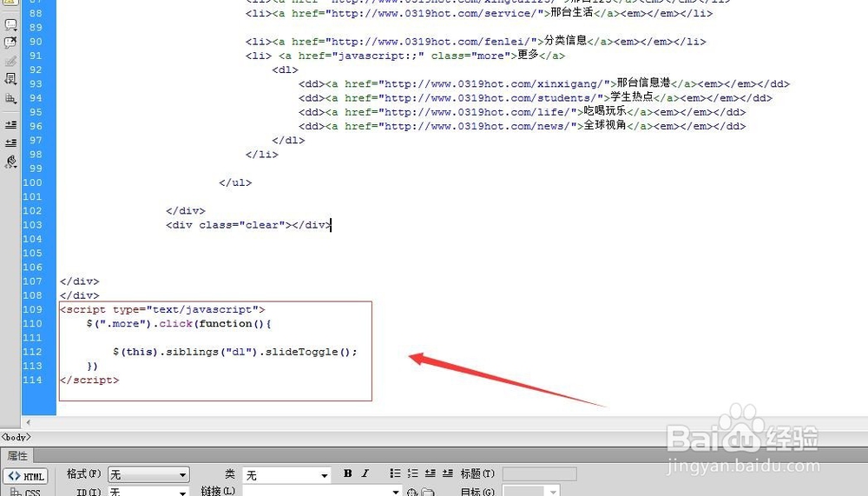Click the line number 103 in the gutter

[32, 225]
